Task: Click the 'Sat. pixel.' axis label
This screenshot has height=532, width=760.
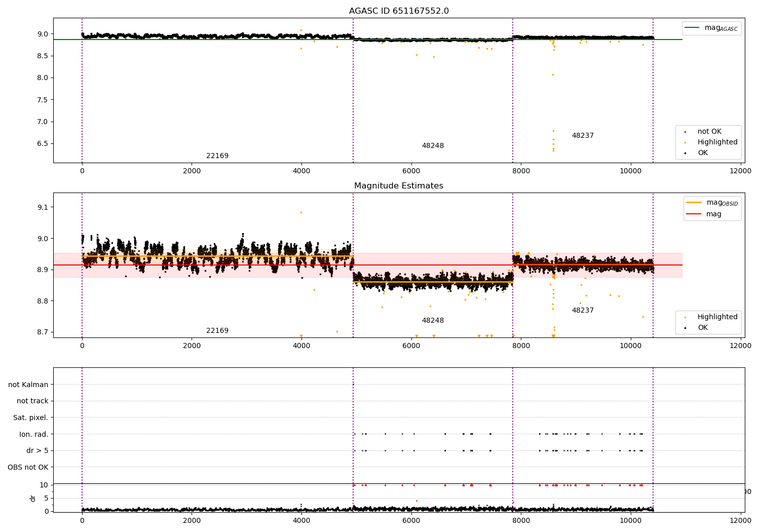Action: tap(31, 417)
